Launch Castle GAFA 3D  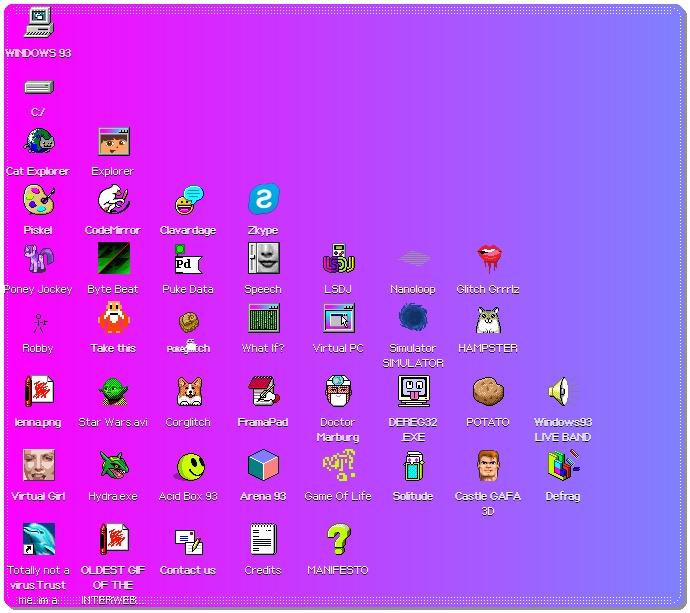pos(488,465)
